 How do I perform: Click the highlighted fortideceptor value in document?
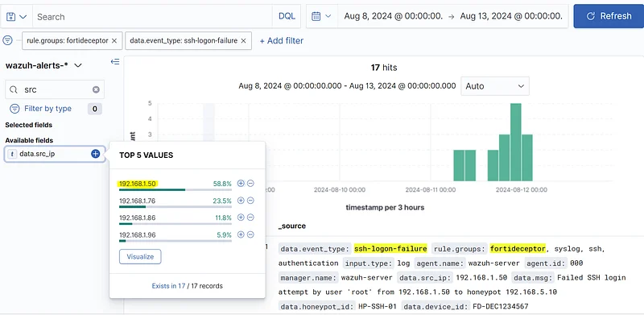pyautogui.click(x=518, y=249)
